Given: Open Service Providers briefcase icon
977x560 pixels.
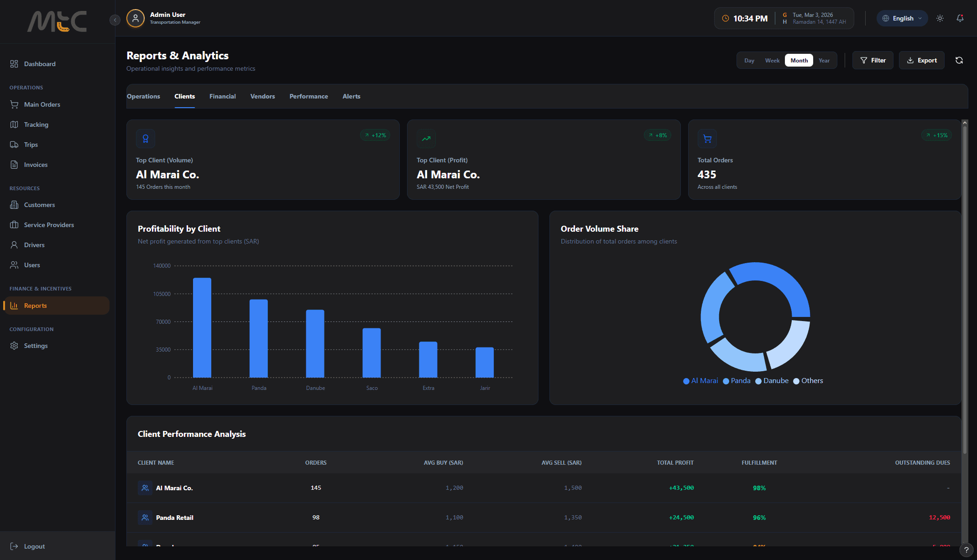Looking at the screenshot, I should coord(14,225).
